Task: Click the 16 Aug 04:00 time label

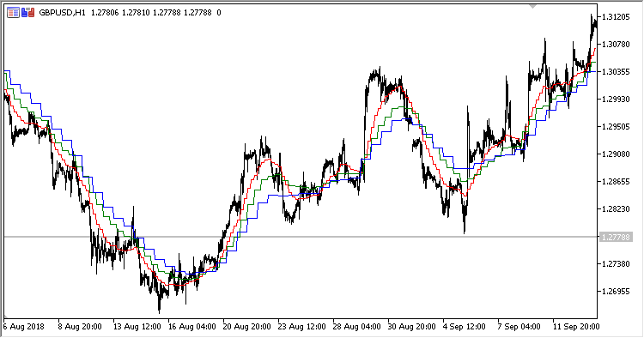Action: [191, 327]
